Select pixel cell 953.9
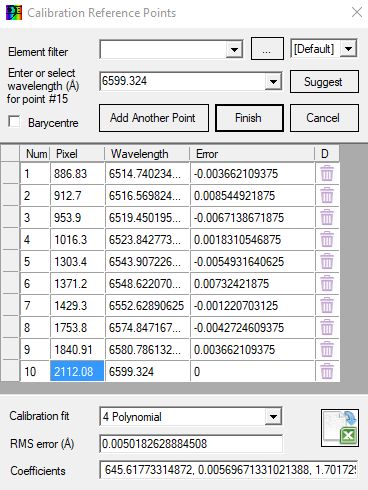Screen dimensions: 368x490 pos(77,217)
